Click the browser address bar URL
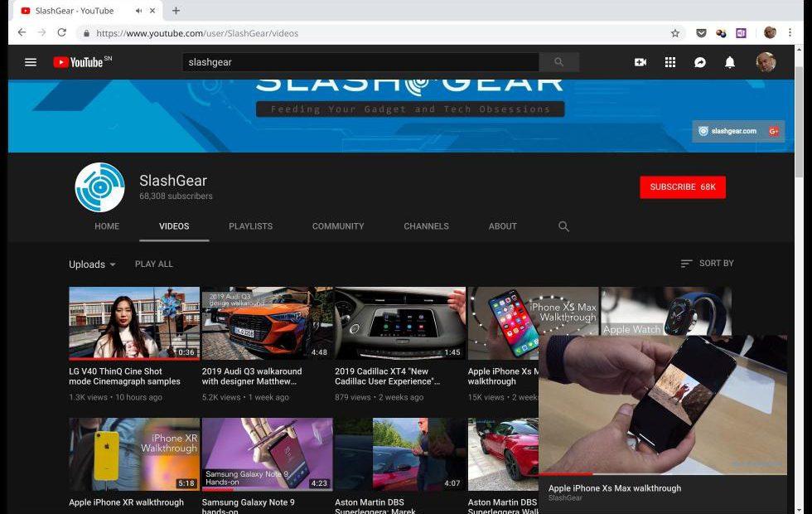Screen dimensions: 812x514 [197, 33]
